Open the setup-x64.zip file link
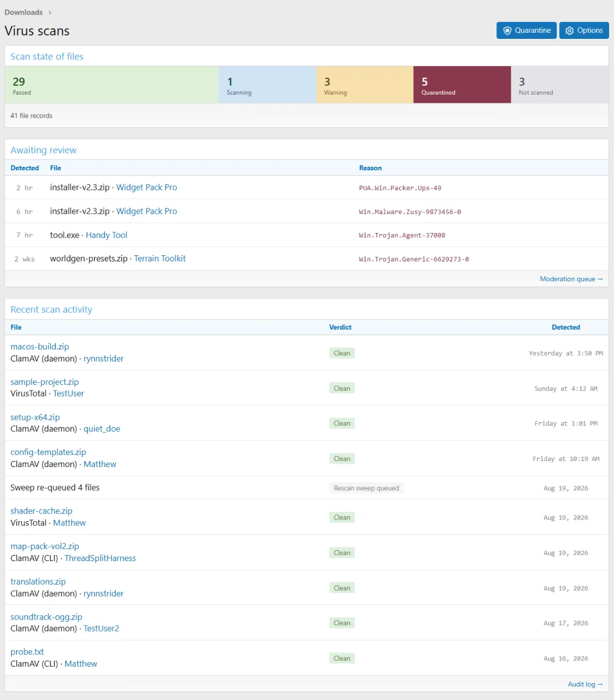 [35, 417]
